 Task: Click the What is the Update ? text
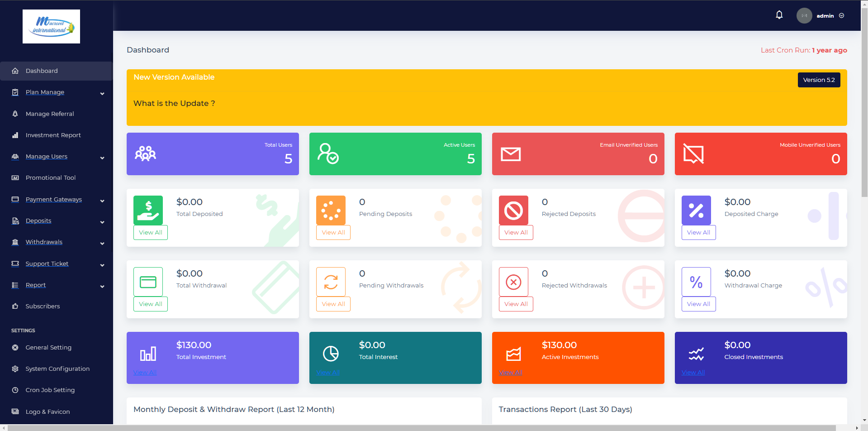(174, 103)
